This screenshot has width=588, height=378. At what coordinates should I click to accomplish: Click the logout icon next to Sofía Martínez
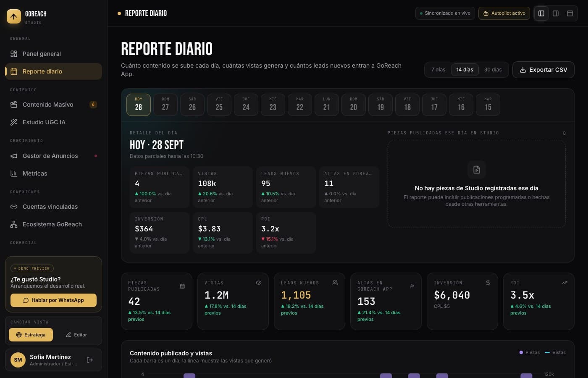coord(90,360)
